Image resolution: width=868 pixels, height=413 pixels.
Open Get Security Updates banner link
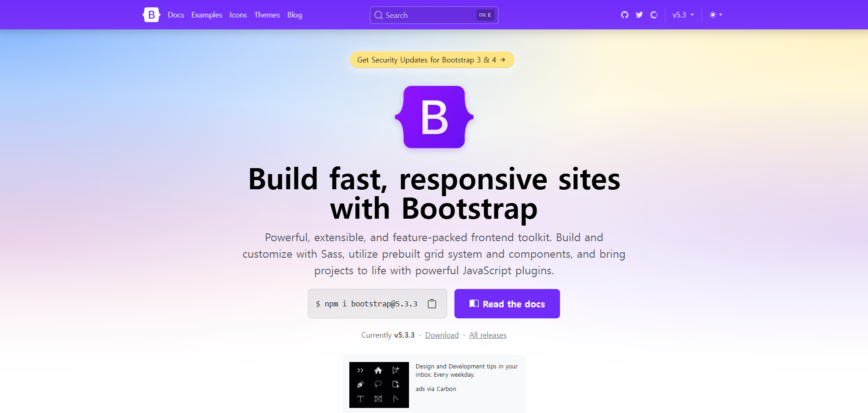(x=432, y=60)
